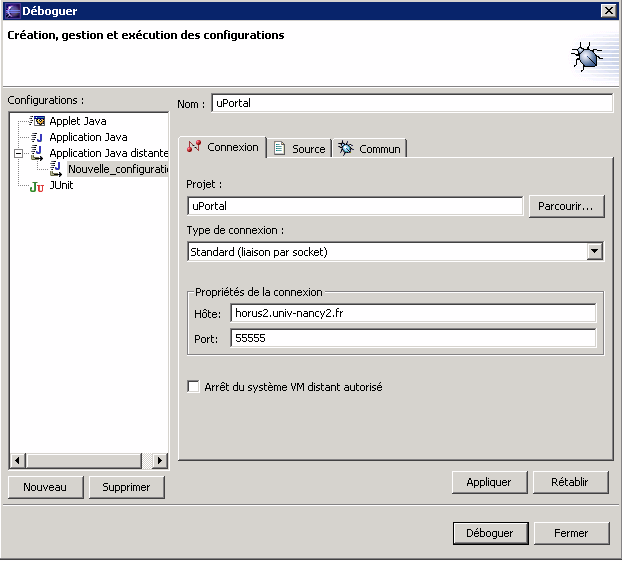
Task: Click the Nouvelle_configuration item icon
Action: [56, 169]
